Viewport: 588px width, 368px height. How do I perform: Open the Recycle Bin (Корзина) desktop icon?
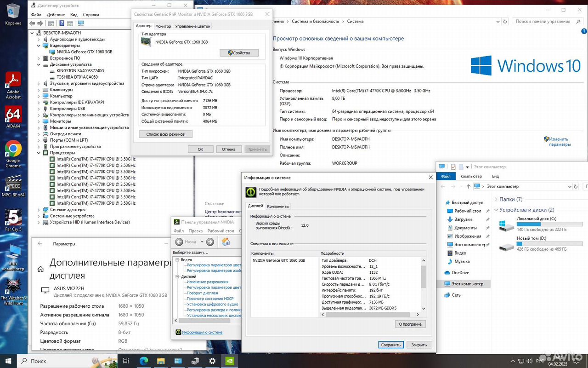tap(13, 14)
